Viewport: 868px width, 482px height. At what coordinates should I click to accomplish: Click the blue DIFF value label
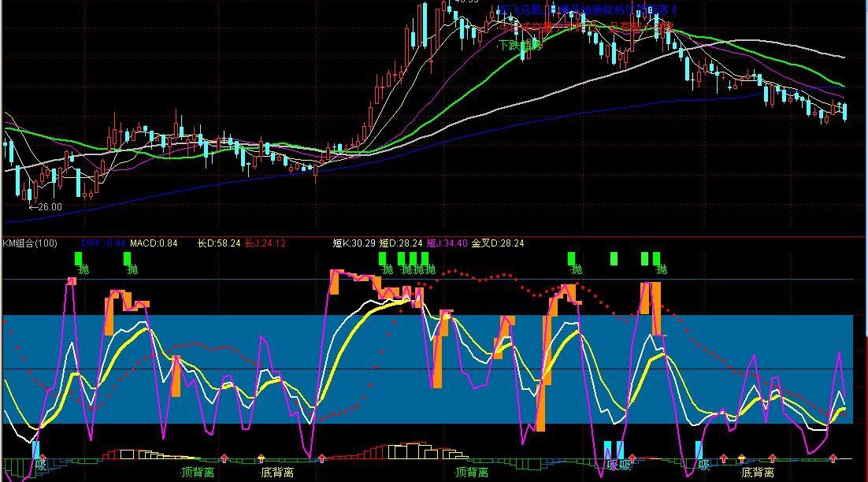pyautogui.click(x=103, y=243)
